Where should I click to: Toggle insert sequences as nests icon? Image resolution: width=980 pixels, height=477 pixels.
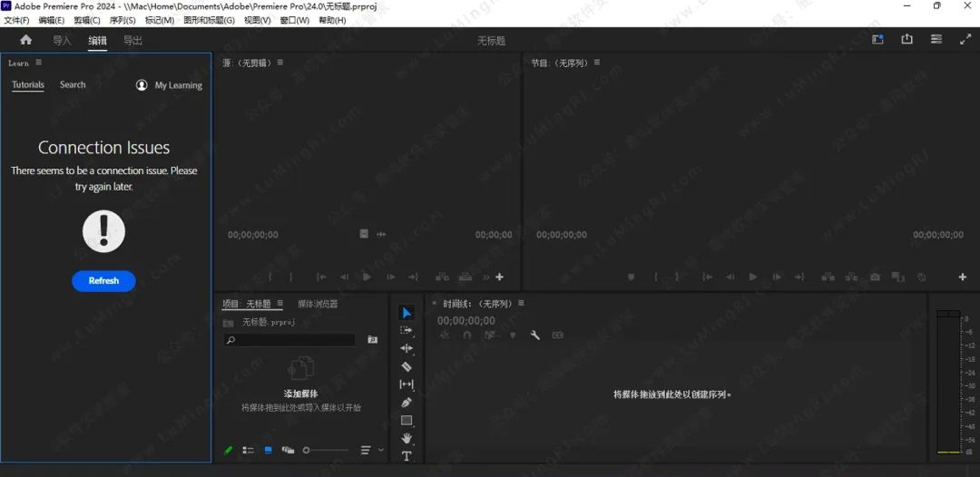point(445,336)
